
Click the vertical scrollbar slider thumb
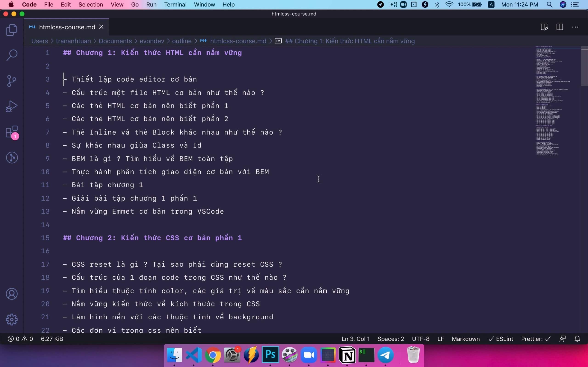pyautogui.click(x=584, y=66)
